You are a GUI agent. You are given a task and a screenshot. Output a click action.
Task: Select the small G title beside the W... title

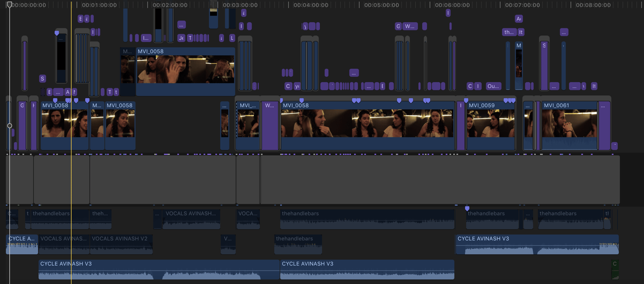(398, 26)
